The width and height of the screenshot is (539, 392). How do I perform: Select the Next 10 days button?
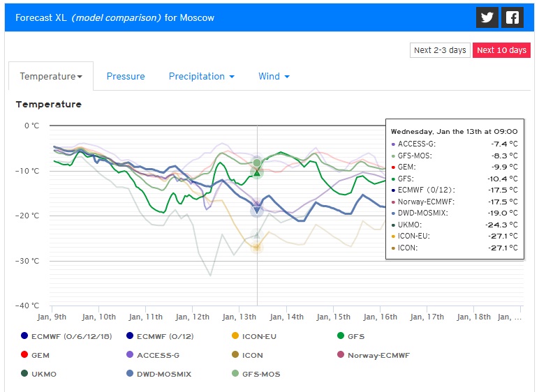point(501,50)
